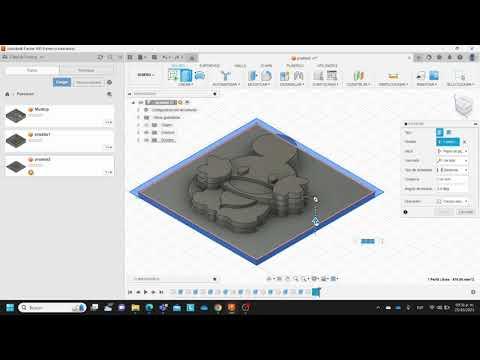Open the File menu icon
480x360 pixels.
pyautogui.click(x=141, y=57)
